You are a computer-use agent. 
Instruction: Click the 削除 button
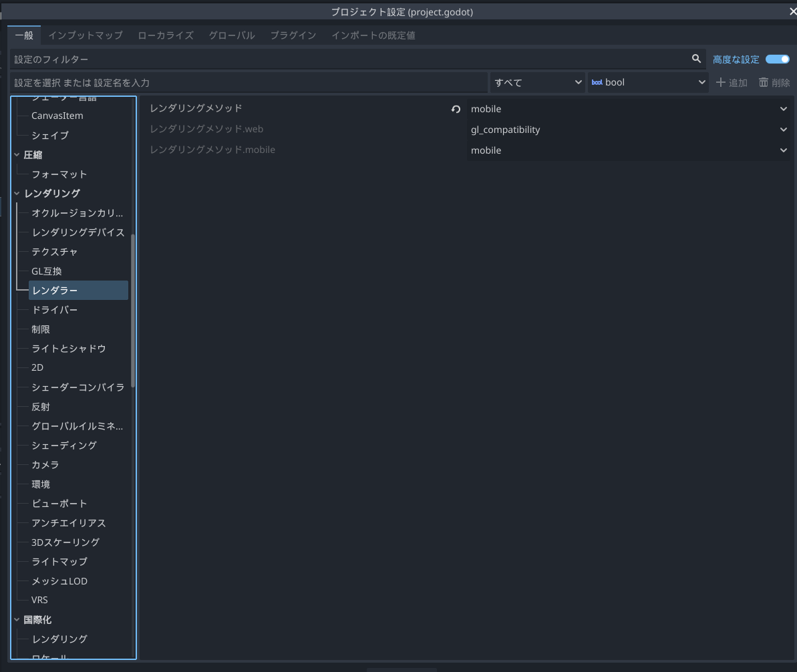(774, 82)
